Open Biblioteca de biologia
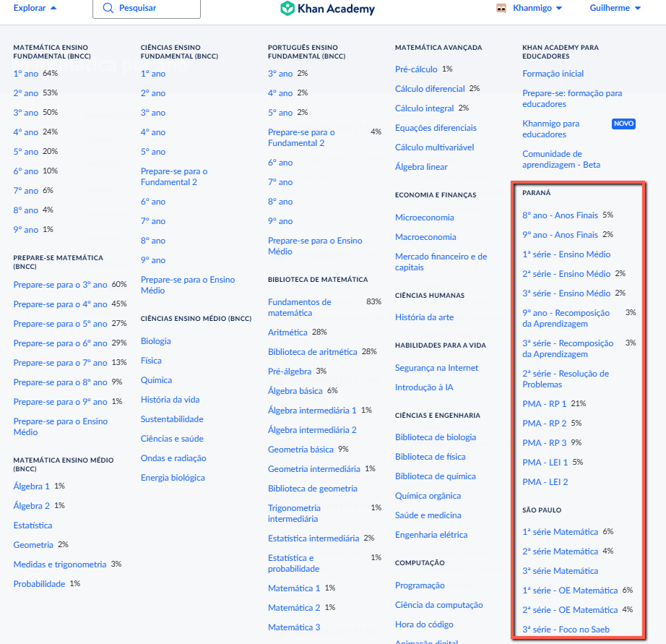 tap(436, 437)
